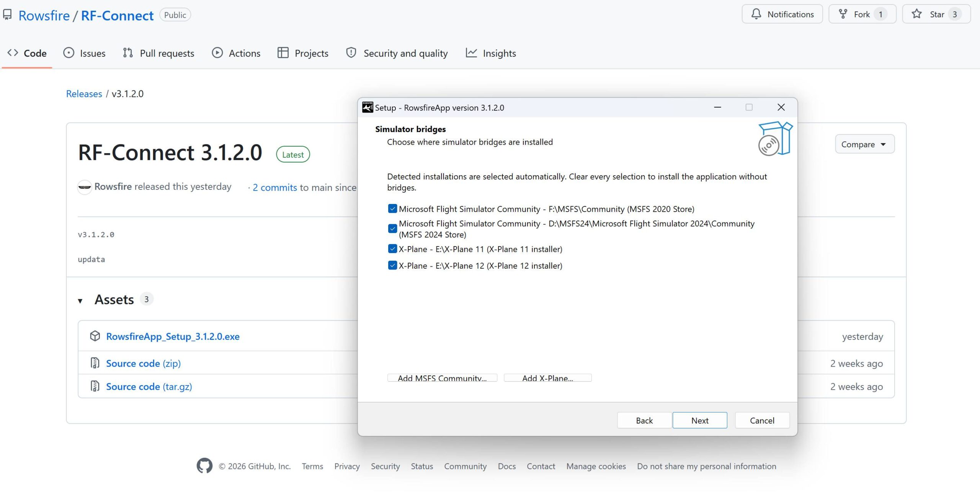Click the Assets count badge 3
This screenshot has height=493, width=980.
(146, 299)
